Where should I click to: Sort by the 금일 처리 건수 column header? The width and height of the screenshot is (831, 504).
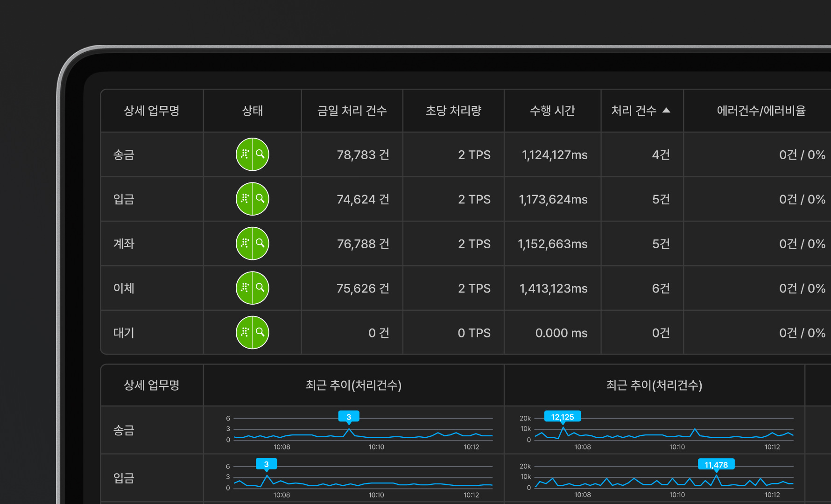(352, 111)
